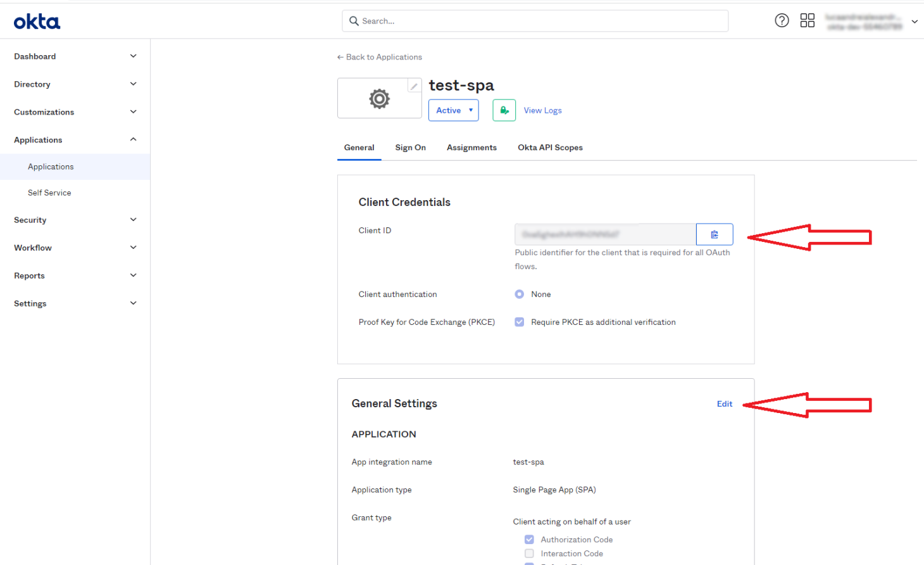Screen dimensions: 924x565
Task: Open the Active status dropdown
Action: point(453,110)
